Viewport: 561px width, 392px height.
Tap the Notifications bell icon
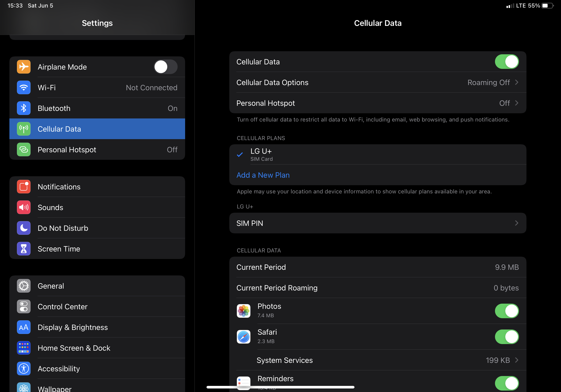[x=24, y=187]
